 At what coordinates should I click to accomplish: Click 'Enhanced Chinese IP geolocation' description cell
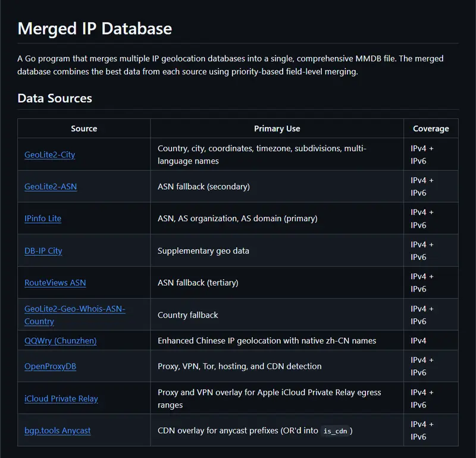(277, 341)
